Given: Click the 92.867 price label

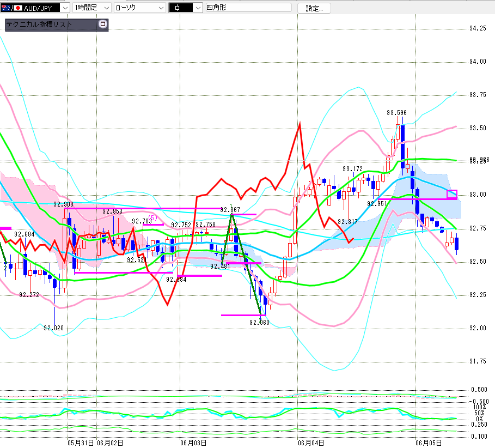Looking at the screenshot, I should [230, 210].
